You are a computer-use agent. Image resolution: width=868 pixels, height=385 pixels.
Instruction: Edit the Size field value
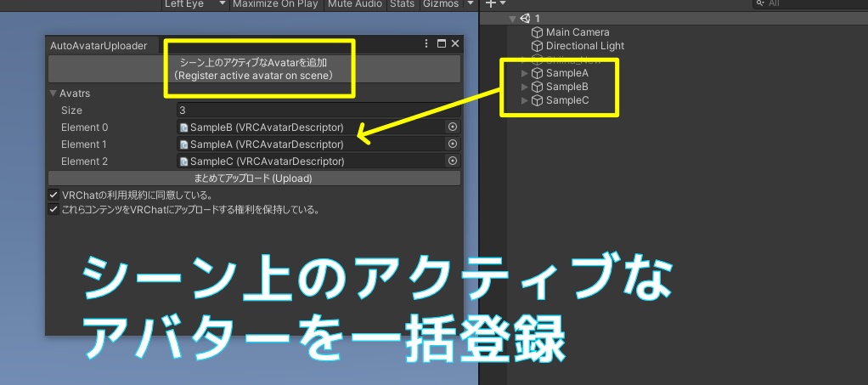point(318,110)
